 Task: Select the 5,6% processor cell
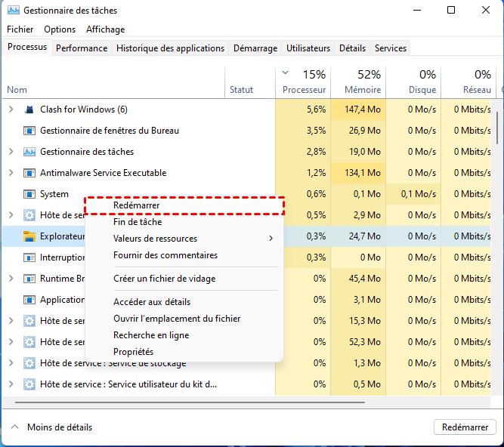303,109
